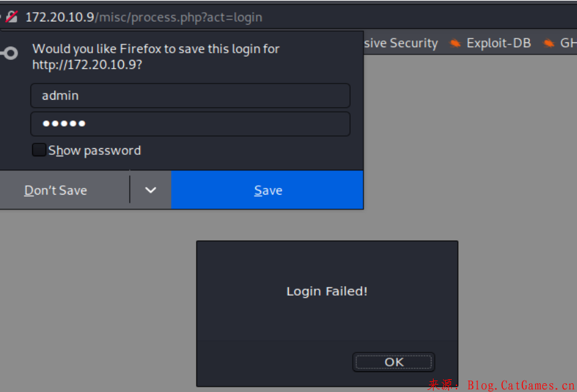Click the insecure connection padlock icon
This screenshot has width=577, height=392.
(11, 17)
